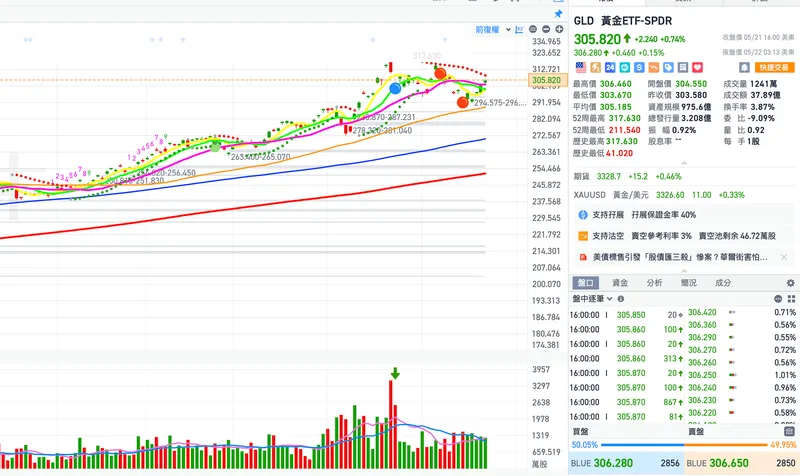Switch to the 分析 tab
The image size is (800, 476).
(654, 283)
